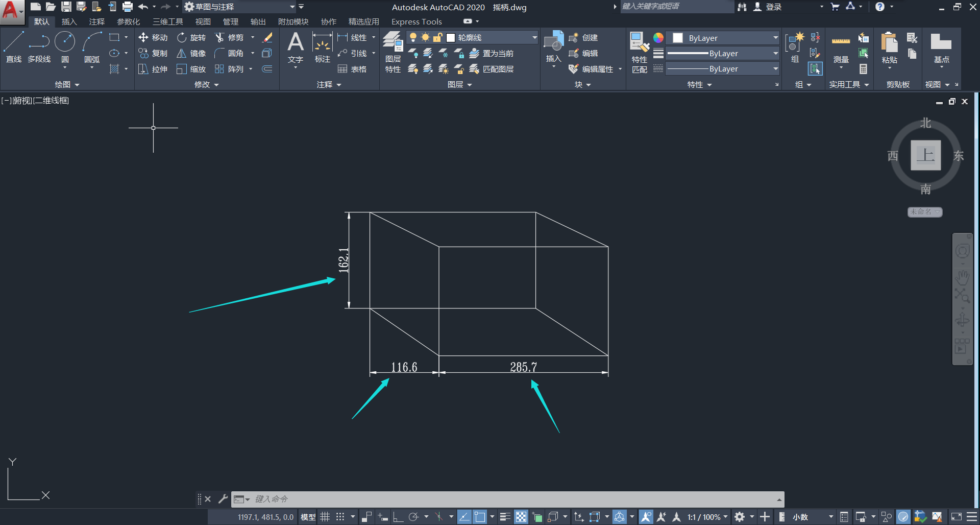
Task: Click the Offset tool icon
Action: pyautogui.click(x=267, y=69)
